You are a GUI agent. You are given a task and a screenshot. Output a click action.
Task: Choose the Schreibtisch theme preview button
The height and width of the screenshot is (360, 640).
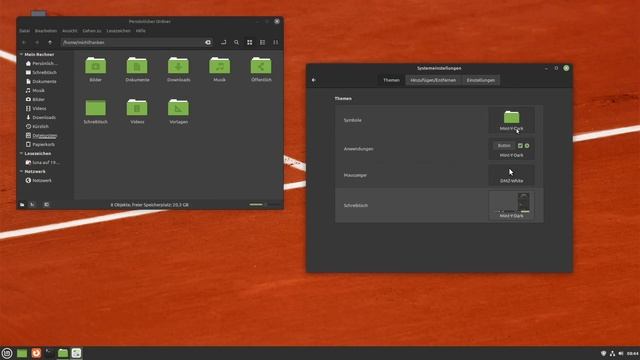click(511, 205)
